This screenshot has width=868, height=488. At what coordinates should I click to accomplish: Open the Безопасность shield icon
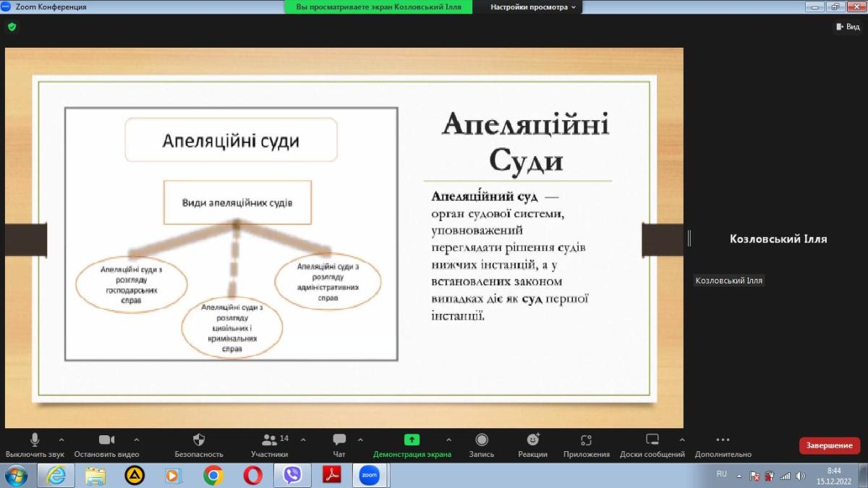pyautogui.click(x=199, y=440)
